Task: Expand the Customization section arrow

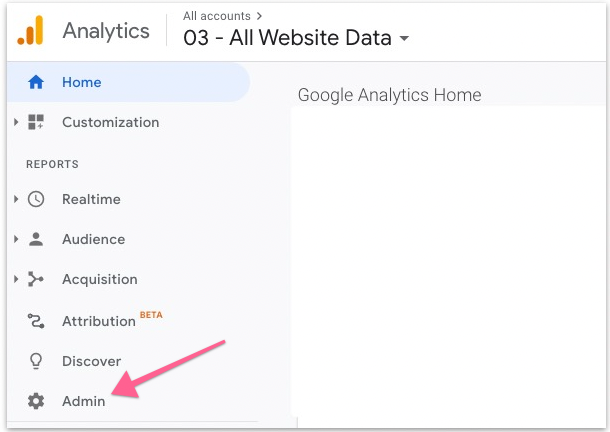Action: point(16,122)
